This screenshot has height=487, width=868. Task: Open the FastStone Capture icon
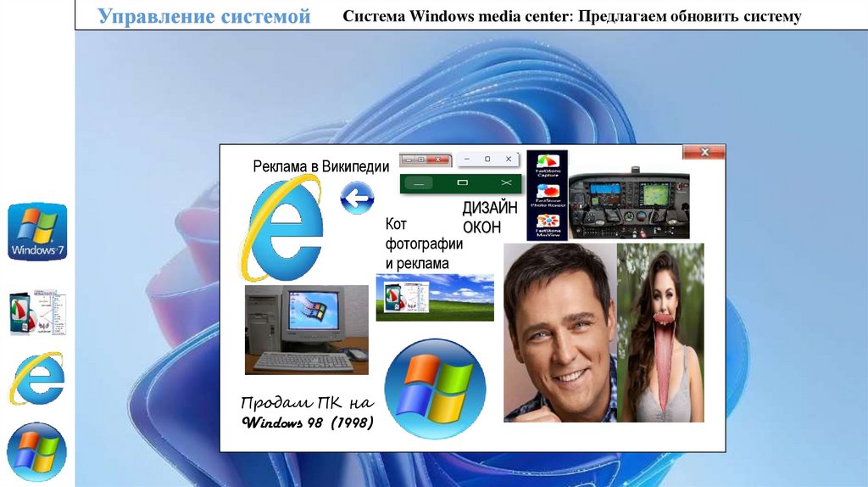[548, 165]
